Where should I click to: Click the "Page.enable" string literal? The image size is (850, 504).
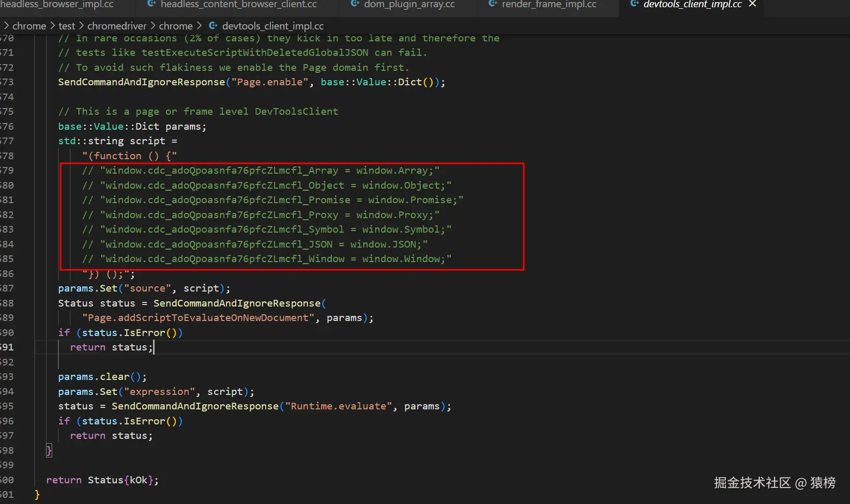[270, 82]
